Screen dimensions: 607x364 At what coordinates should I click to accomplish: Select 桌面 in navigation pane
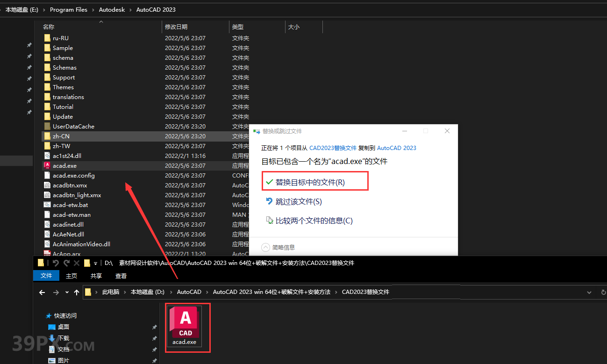[x=64, y=327]
